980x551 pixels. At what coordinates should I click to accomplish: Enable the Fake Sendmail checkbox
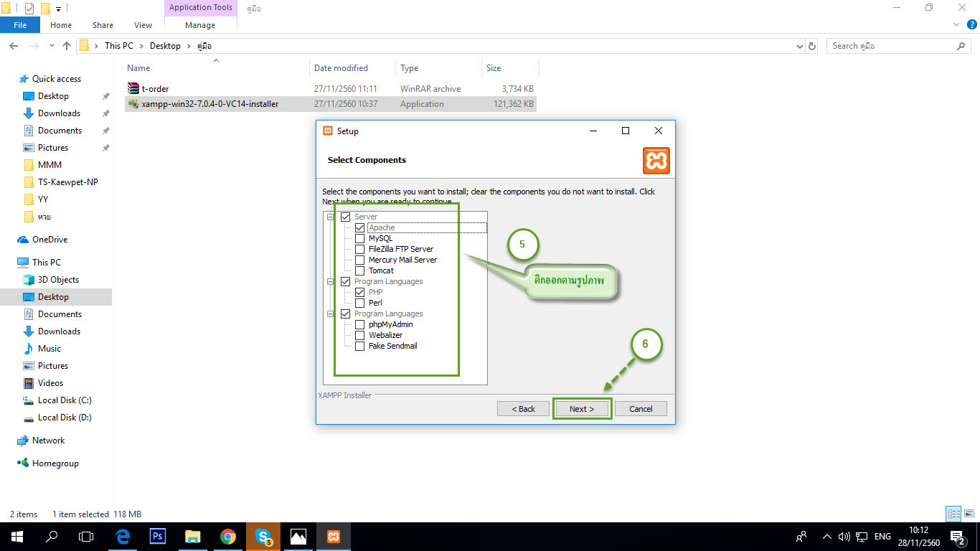[360, 346]
